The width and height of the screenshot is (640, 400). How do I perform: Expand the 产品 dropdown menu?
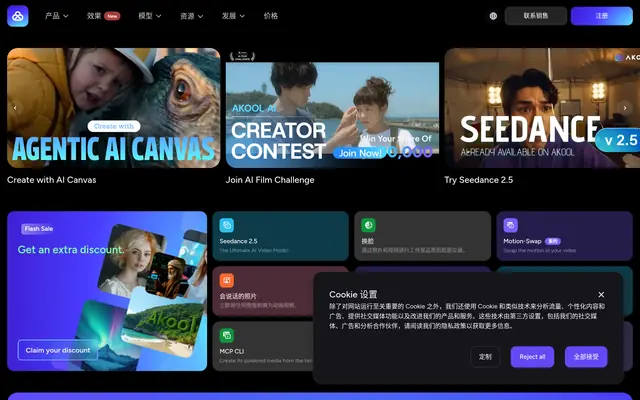pyautogui.click(x=56, y=16)
